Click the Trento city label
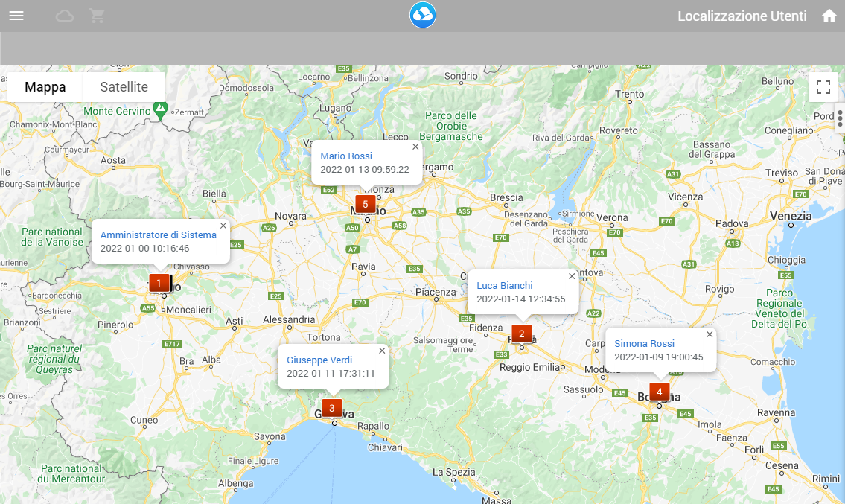 629,94
